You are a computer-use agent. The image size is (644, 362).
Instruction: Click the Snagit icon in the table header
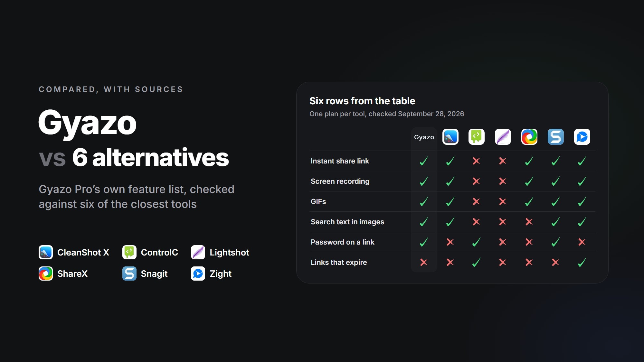click(556, 137)
